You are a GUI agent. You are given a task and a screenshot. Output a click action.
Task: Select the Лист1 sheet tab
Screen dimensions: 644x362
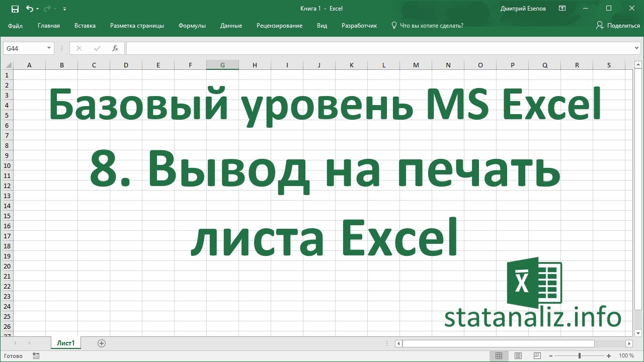[66, 343]
